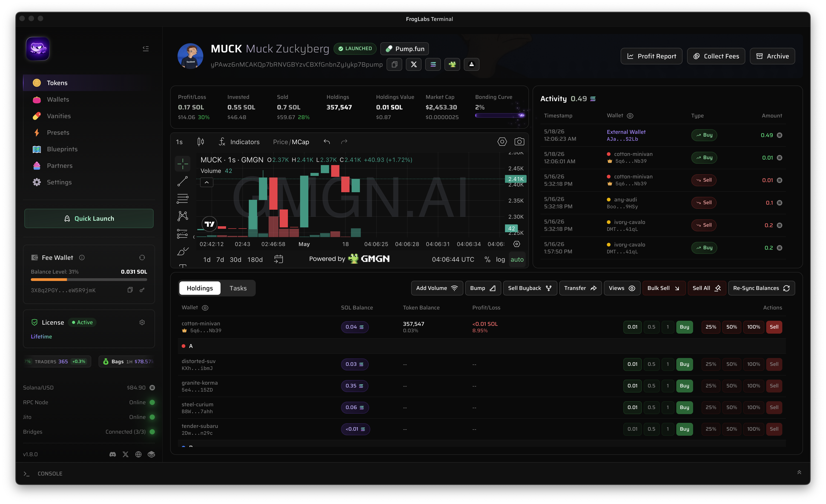Image resolution: width=826 pixels, height=504 pixels.
Task: Open the website globe icon in the sidebar footer
Action: click(x=138, y=454)
